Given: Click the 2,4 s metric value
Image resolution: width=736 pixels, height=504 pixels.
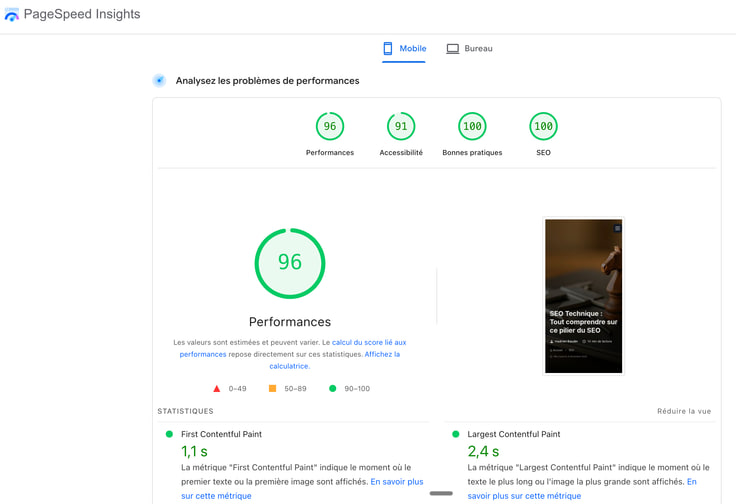Looking at the screenshot, I should (483, 451).
